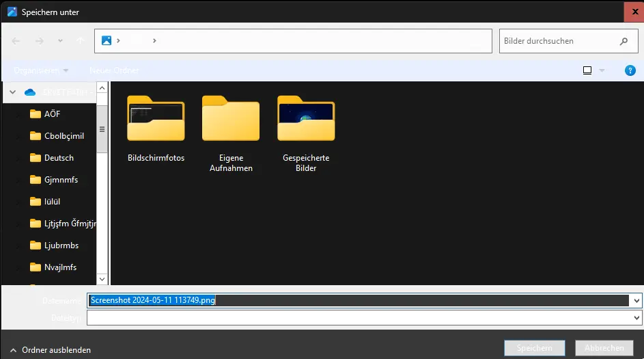
Task: Select the Cbolbçimil folder in sidebar
Action: pyautogui.click(x=57, y=135)
